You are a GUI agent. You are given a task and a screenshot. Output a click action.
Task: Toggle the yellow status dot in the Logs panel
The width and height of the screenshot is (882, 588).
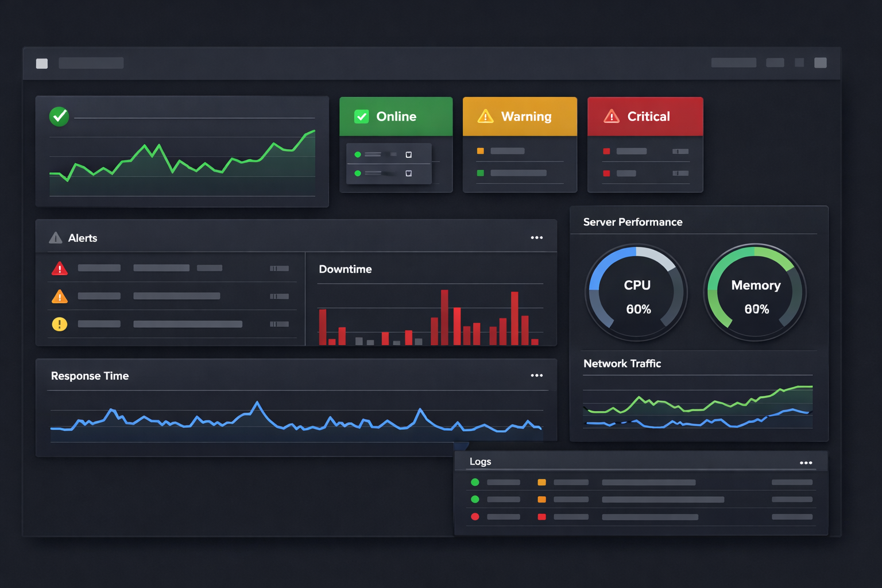541,482
